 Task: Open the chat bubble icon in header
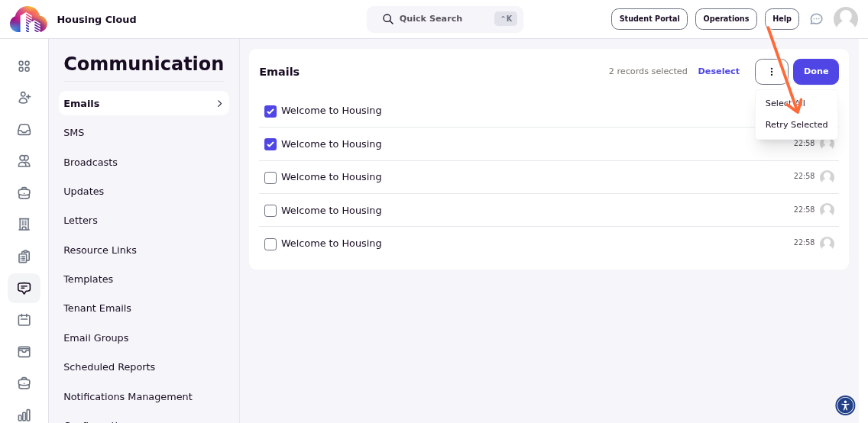pyautogui.click(x=816, y=19)
